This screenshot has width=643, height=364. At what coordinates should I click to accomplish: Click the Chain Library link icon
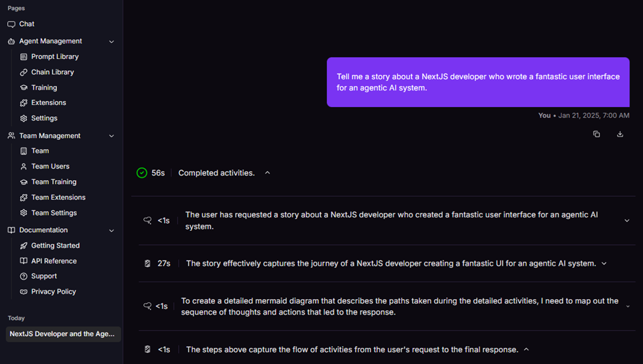(x=24, y=72)
